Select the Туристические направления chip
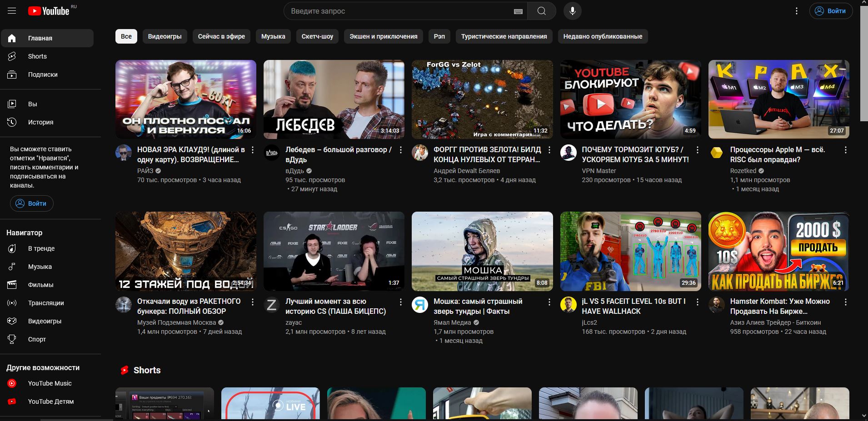The width and height of the screenshot is (868, 421). click(504, 36)
